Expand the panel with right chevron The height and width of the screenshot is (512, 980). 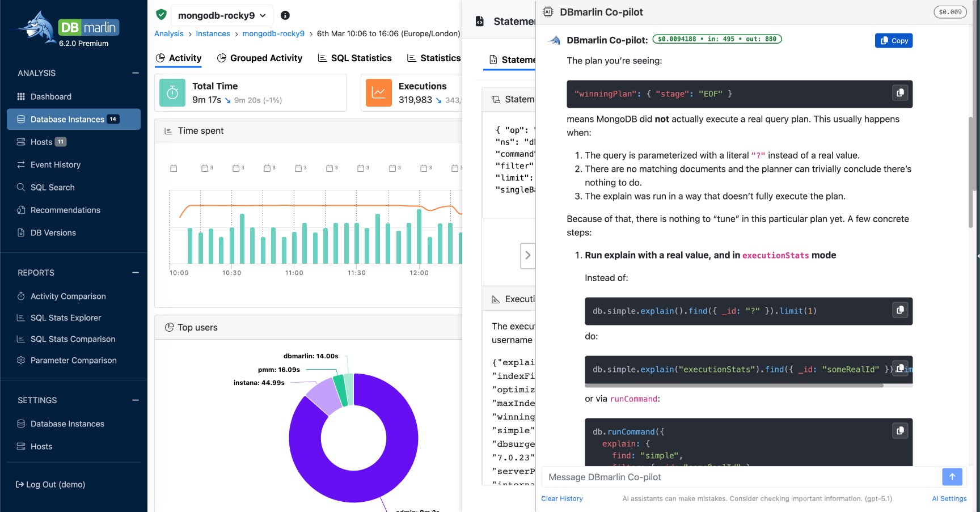pos(527,255)
